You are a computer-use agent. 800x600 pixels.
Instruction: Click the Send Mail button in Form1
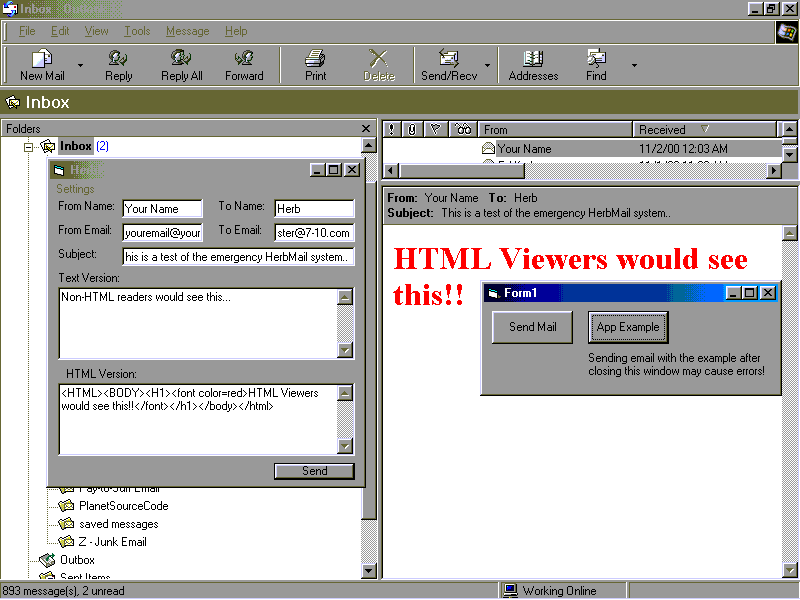point(532,327)
